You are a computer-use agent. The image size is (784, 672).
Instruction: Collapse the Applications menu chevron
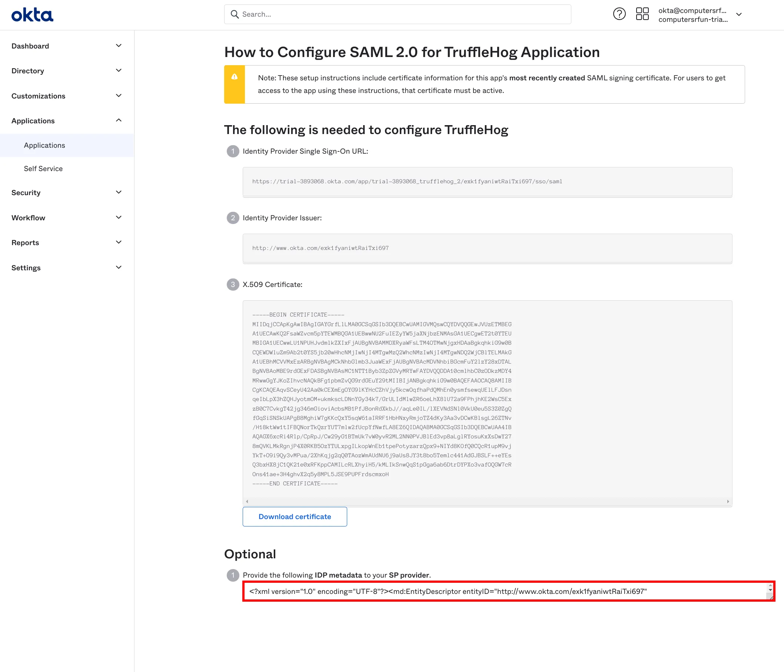click(119, 120)
